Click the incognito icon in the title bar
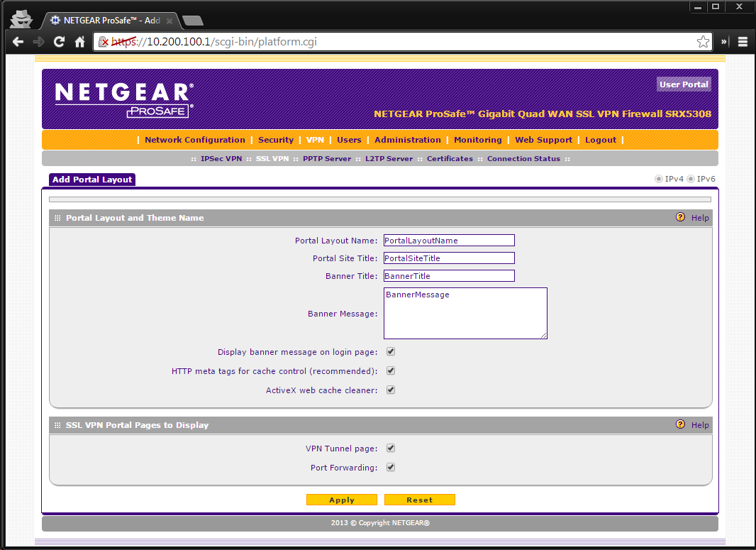 pyautogui.click(x=21, y=19)
